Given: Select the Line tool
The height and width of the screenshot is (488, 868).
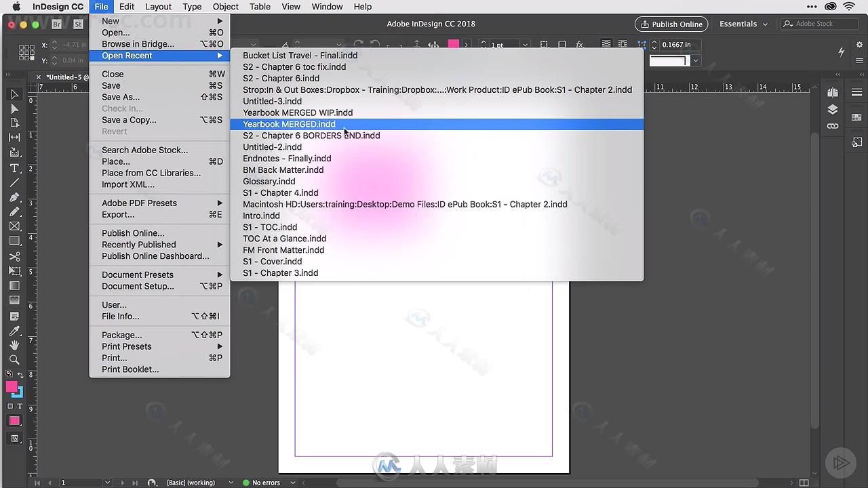Looking at the screenshot, I should click(x=14, y=182).
